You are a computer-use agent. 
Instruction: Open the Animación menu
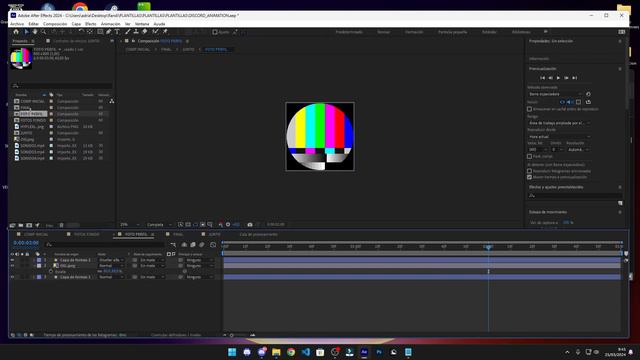point(110,24)
